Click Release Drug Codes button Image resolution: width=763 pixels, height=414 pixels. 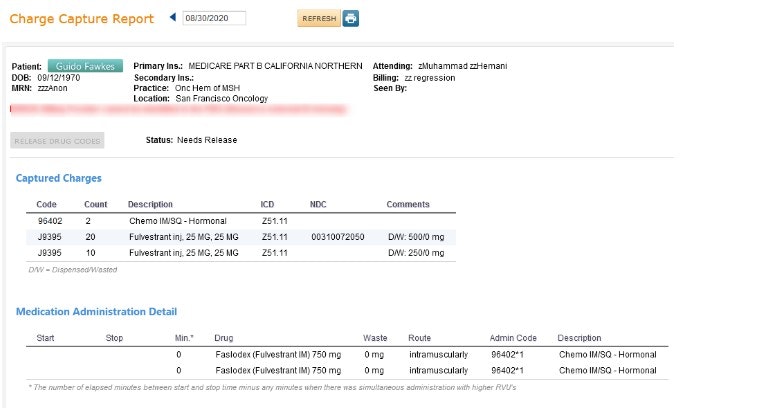click(57, 141)
